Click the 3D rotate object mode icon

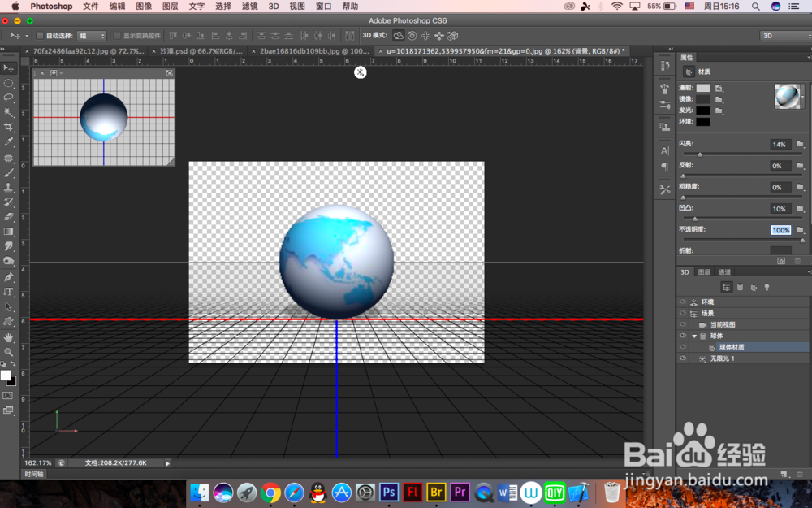click(x=398, y=36)
